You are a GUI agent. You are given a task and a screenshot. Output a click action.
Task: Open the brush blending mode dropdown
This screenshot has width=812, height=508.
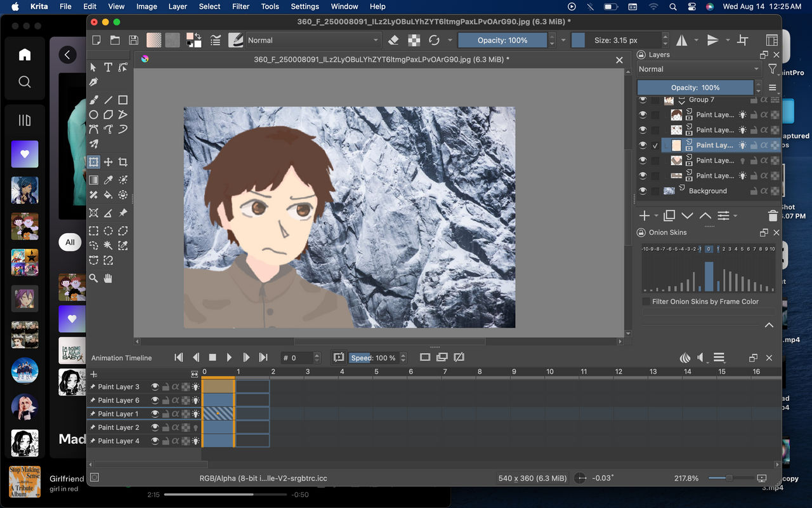[x=313, y=40]
